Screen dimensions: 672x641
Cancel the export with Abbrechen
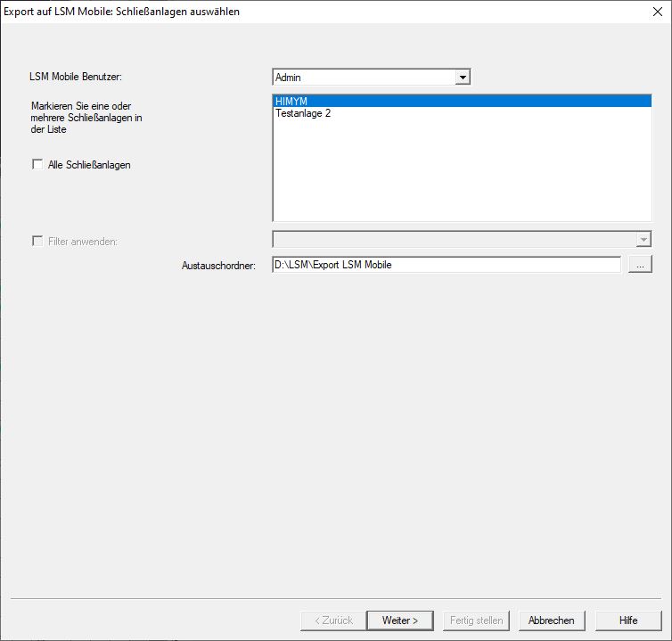coord(551,620)
